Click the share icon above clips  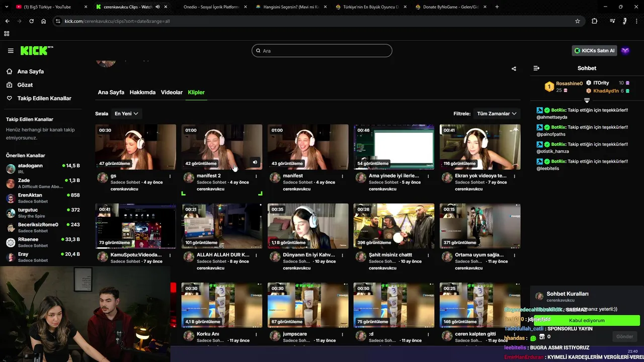[x=514, y=68]
